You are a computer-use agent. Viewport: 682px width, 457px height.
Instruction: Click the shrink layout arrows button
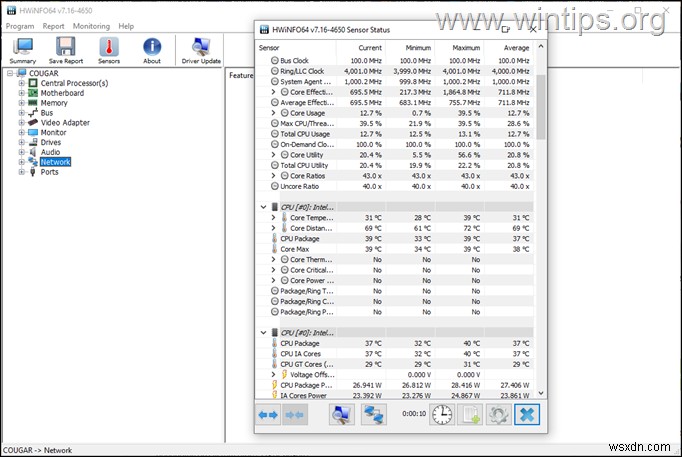coord(295,414)
